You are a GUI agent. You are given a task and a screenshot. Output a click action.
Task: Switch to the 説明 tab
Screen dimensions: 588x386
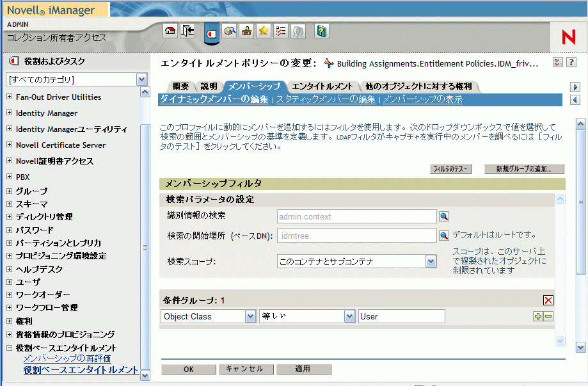point(209,86)
